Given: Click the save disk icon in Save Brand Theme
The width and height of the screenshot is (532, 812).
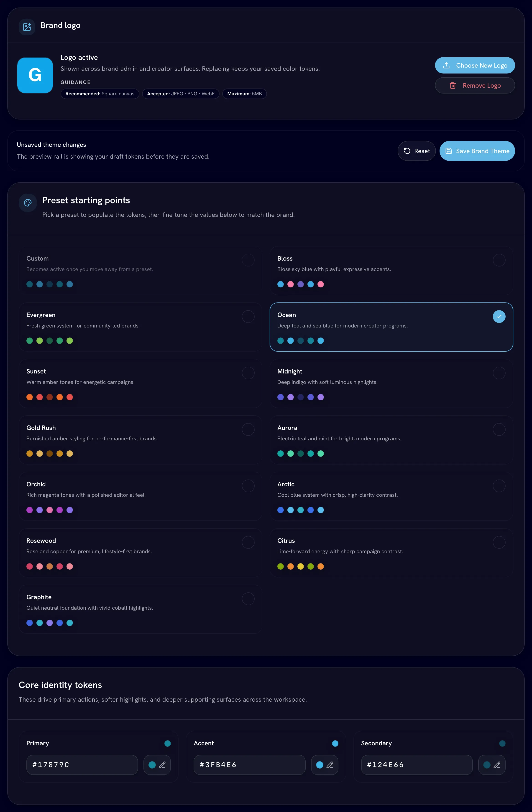Looking at the screenshot, I should tap(449, 151).
